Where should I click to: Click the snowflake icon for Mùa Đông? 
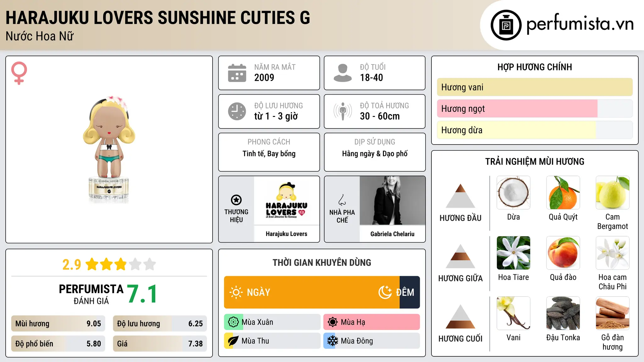[332, 341]
